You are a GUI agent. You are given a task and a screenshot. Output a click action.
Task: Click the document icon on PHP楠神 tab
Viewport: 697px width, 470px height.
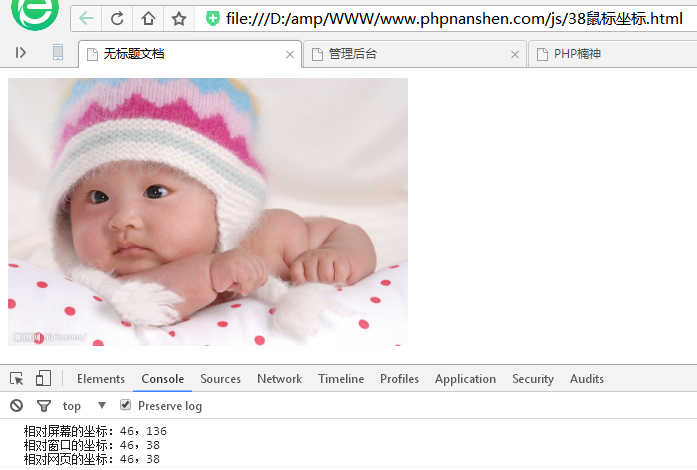point(542,54)
